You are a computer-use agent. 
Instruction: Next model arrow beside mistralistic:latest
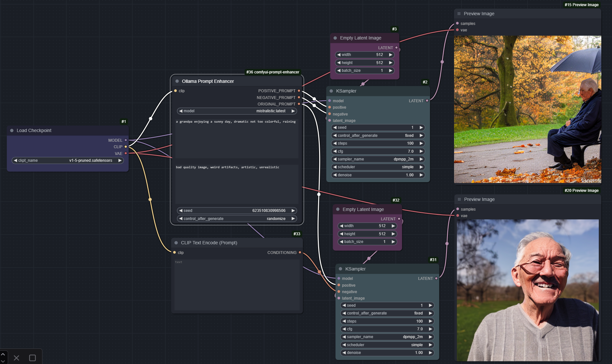point(293,111)
